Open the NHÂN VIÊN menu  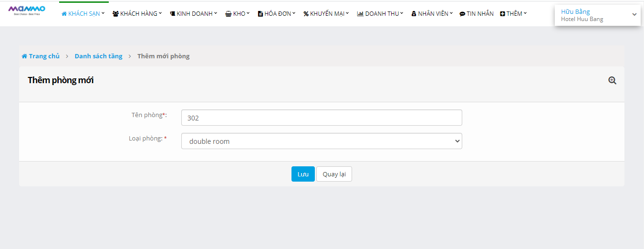[x=432, y=14]
